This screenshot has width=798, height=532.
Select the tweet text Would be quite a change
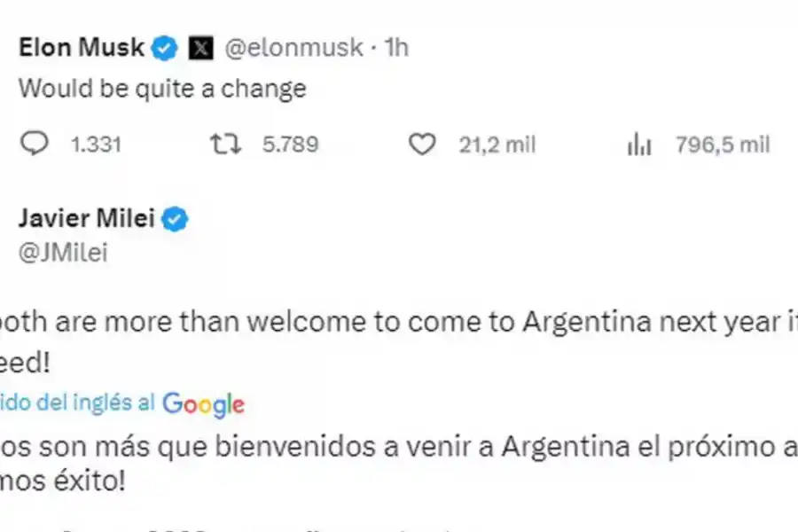pyautogui.click(x=161, y=89)
